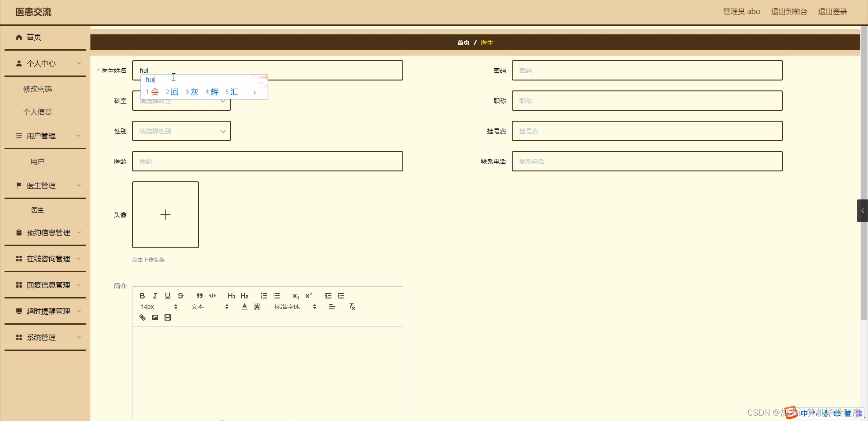Open the text alignment options
Screen dimensions: 868x421
tap(332, 307)
